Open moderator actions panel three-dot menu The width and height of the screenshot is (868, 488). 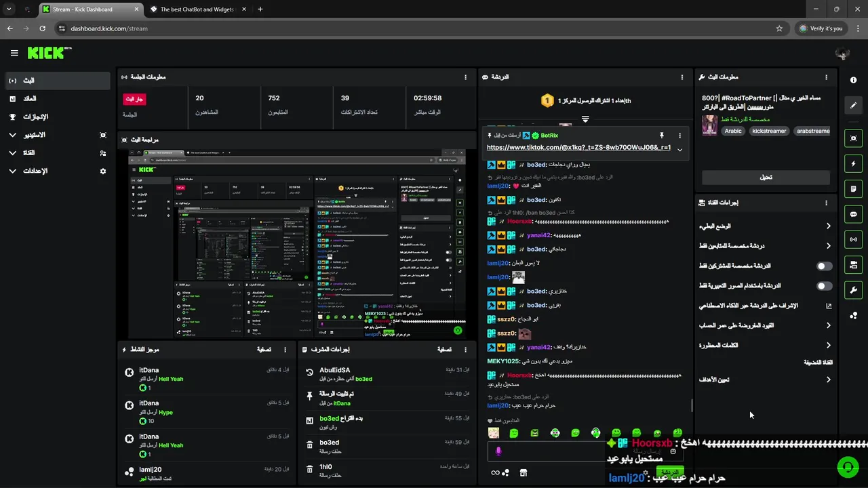tap(465, 350)
